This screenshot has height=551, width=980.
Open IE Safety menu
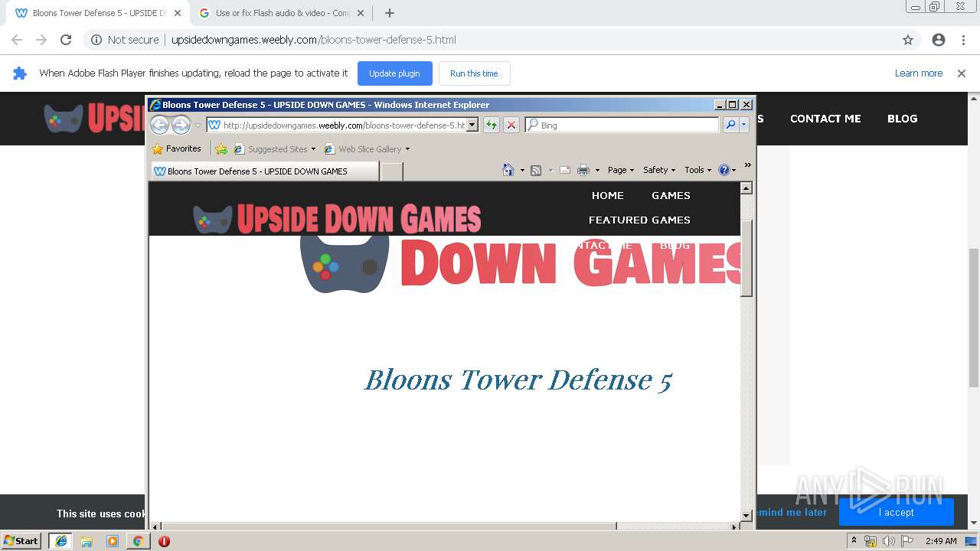(659, 170)
